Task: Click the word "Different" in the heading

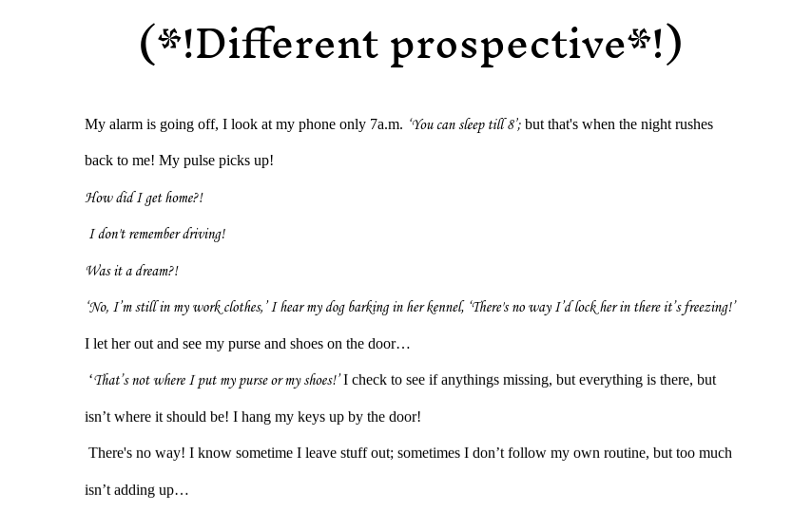Action: (286, 45)
